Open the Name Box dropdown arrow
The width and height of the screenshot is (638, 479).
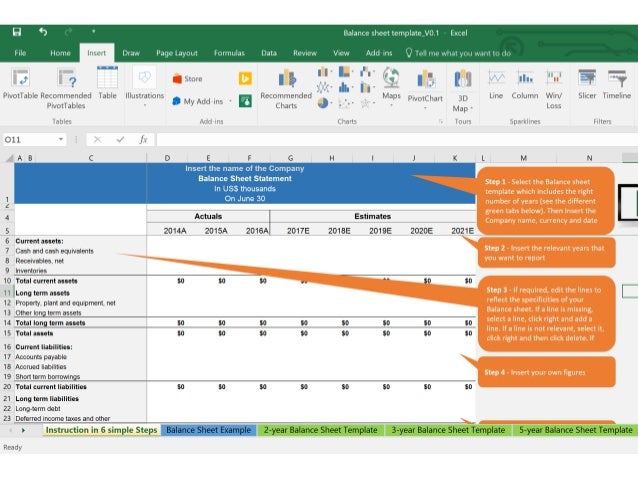(61, 140)
